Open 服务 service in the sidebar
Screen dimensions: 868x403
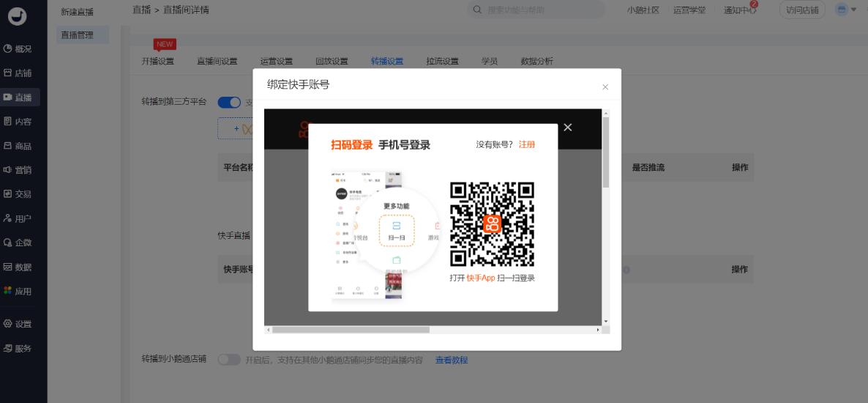click(x=18, y=349)
